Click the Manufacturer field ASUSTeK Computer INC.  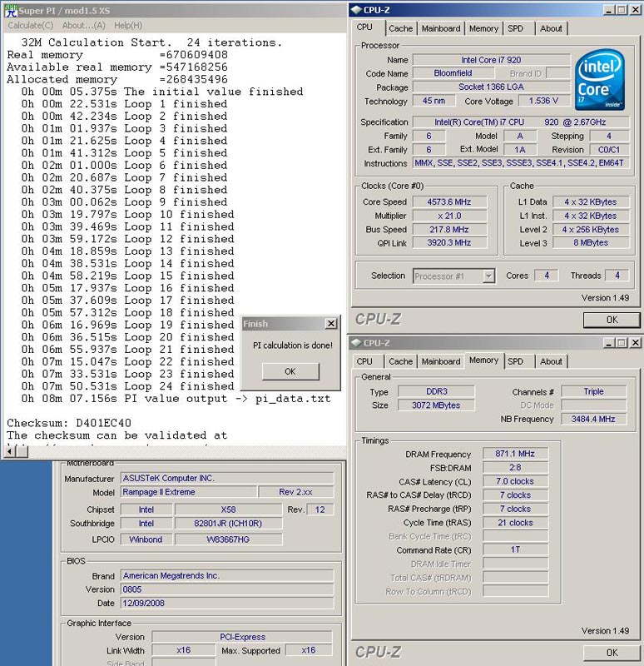click(x=227, y=478)
